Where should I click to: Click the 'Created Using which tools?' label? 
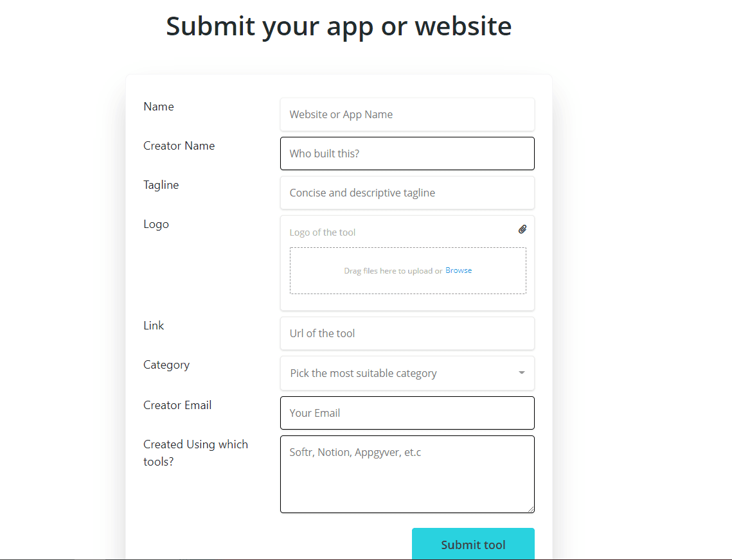tap(195, 453)
